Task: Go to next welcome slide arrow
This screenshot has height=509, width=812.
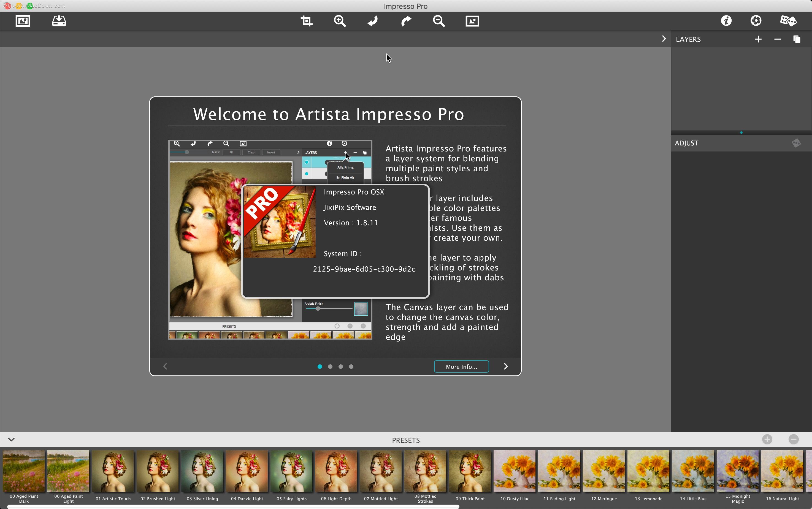Action: pos(506,366)
